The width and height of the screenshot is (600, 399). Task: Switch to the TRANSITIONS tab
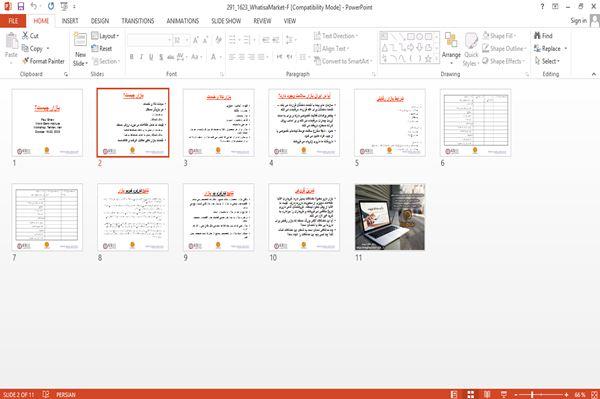pyautogui.click(x=138, y=21)
